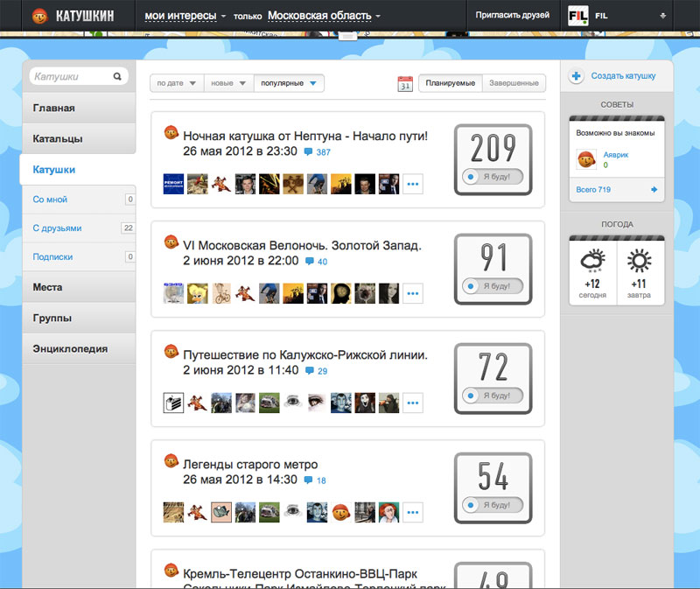Click the search magnifier icon in Катушки field
This screenshot has height=589, width=700.
(117, 76)
